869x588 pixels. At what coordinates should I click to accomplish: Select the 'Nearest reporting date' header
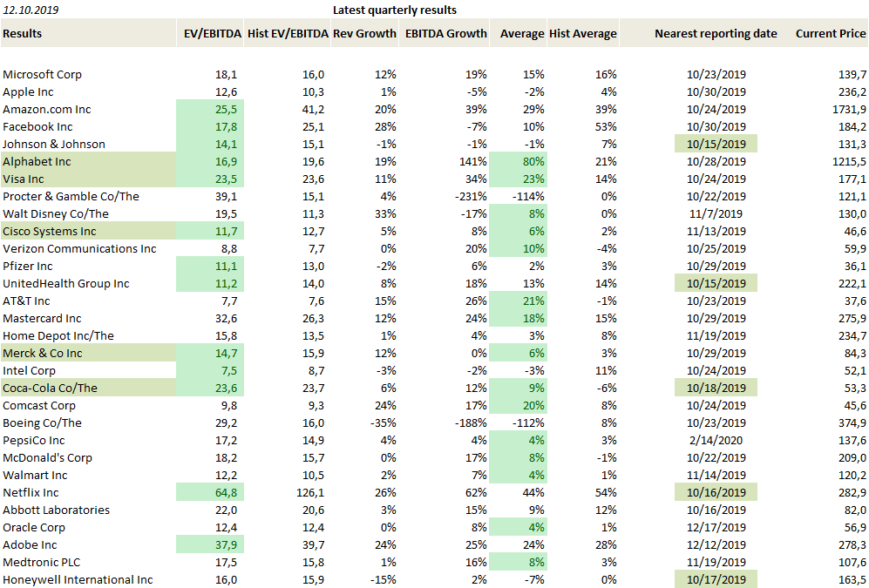[x=716, y=33]
